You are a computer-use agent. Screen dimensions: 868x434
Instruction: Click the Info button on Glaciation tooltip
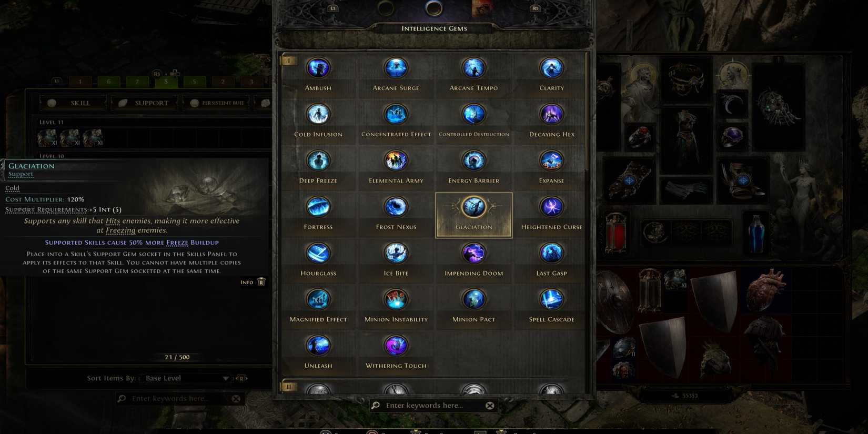point(253,282)
